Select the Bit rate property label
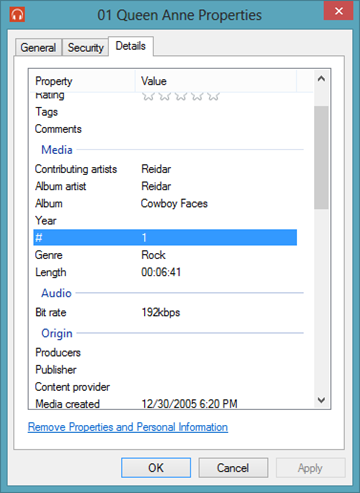Screen dimensions: 360x493 (51, 312)
